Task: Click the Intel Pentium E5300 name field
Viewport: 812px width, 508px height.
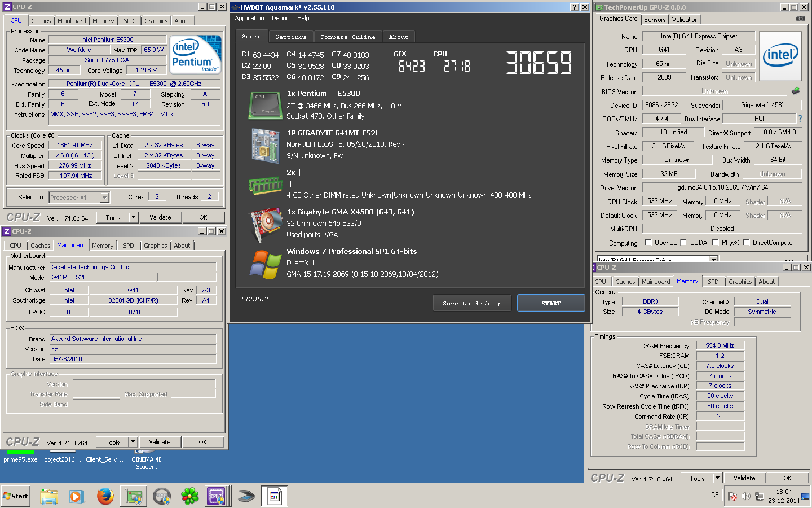Action: tap(107, 40)
